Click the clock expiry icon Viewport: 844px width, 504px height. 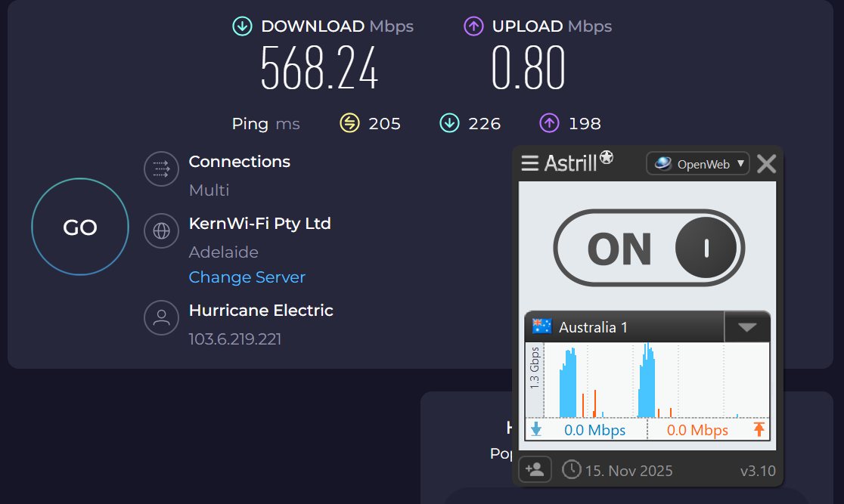click(572, 470)
